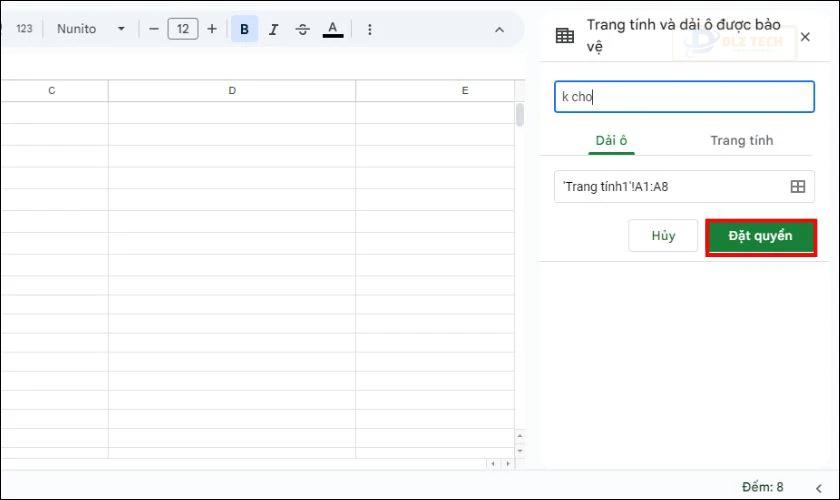Screen dimensions: 840x500
Task: Collapse the toolbar with up chevron
Action: tap(499, 30)
